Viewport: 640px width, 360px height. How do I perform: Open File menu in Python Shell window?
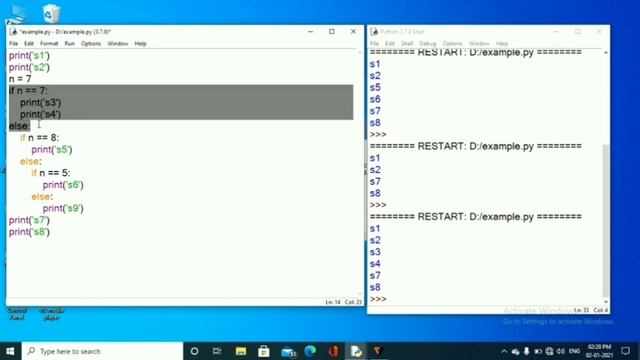[x=374, y=43]
